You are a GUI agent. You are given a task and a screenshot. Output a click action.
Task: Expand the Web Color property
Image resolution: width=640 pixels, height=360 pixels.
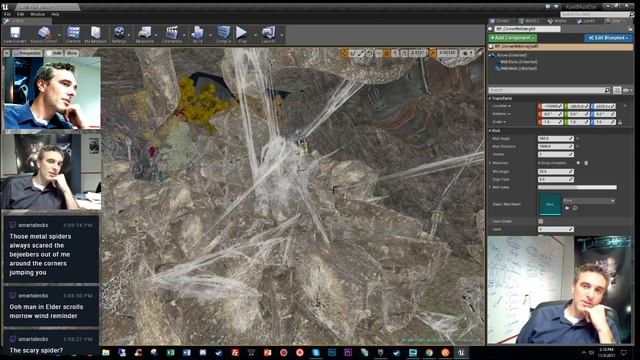click(x=490, y=187)
